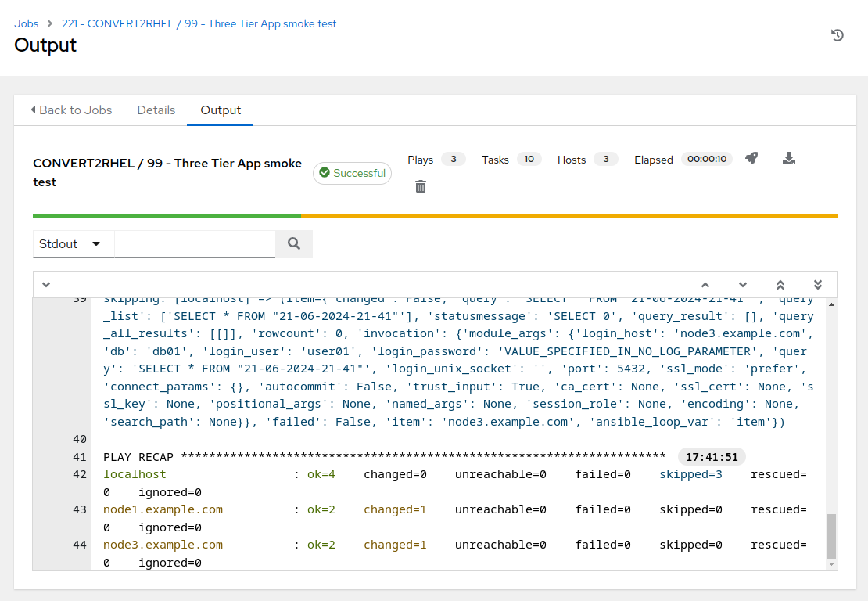Click the scrollbar down arrow in output

pyautogui.click(x=831, y=564)
